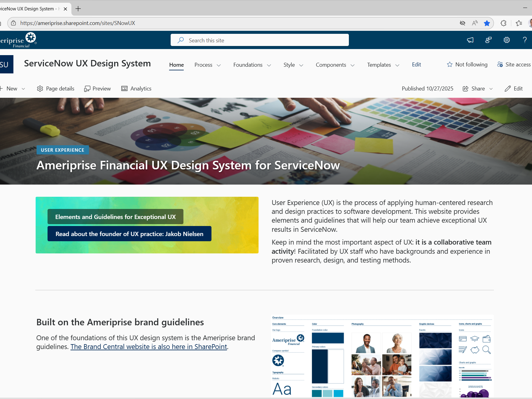The height and width of the screenshot is (399, 532).
Task: Click the pencil Edit page button
Action: coord(514,89)
